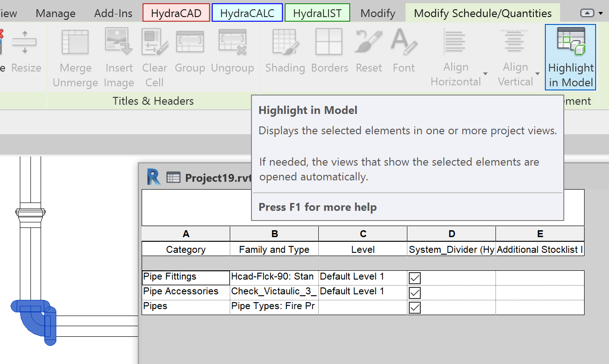This screenshot has height=364, width=609.
Task: Open the Add-Ins ribbon tab
Action: click(x=113, y=13)
